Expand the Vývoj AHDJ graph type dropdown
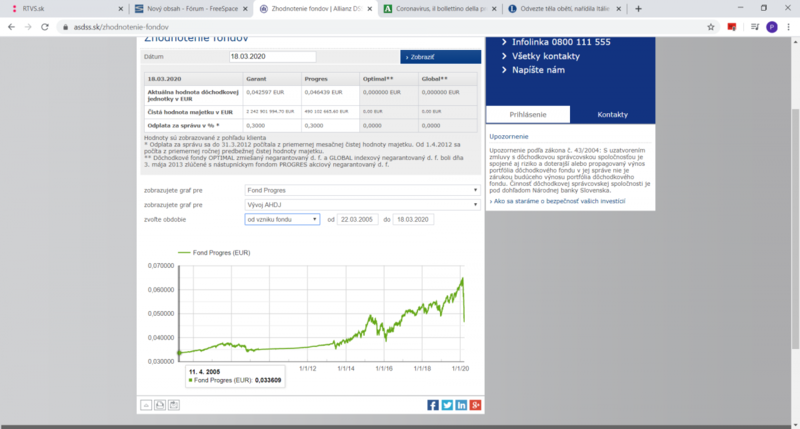Screen dimensions: 800x429 pos(362,205)
